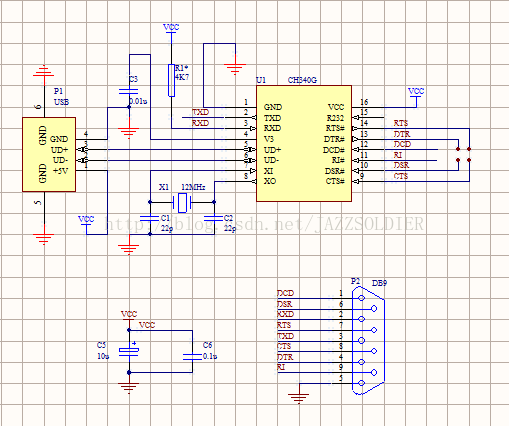Viewport: 509px width, 426px height.
Task: Select the USB connector P1 body
Action: (49, 154)
